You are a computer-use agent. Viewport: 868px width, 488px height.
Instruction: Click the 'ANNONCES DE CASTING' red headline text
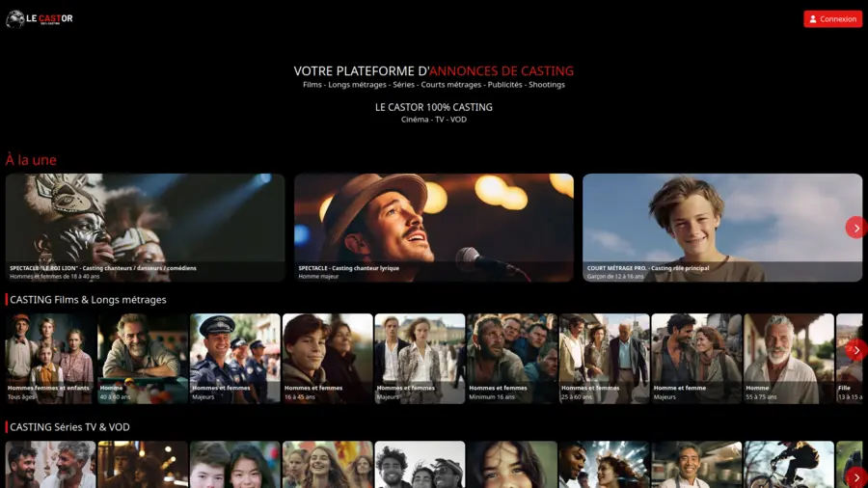502,70
